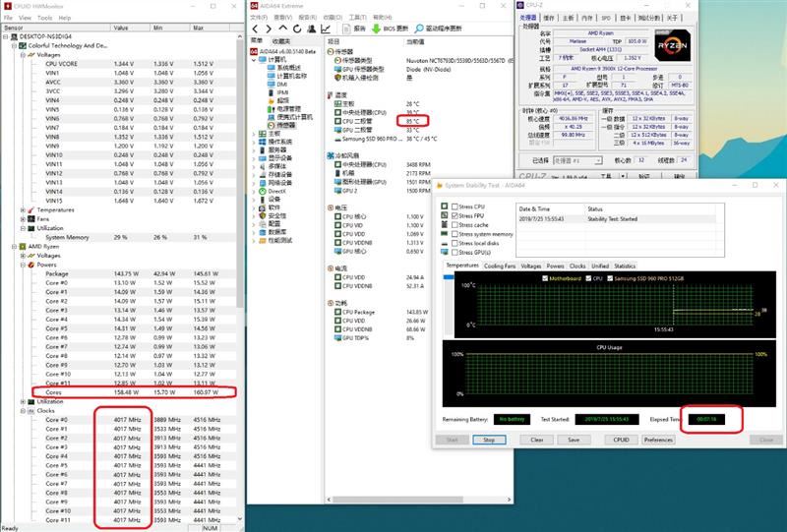Click the Stress cache icon
Viewport: 787px width, 532px height.
pos(445,224)
